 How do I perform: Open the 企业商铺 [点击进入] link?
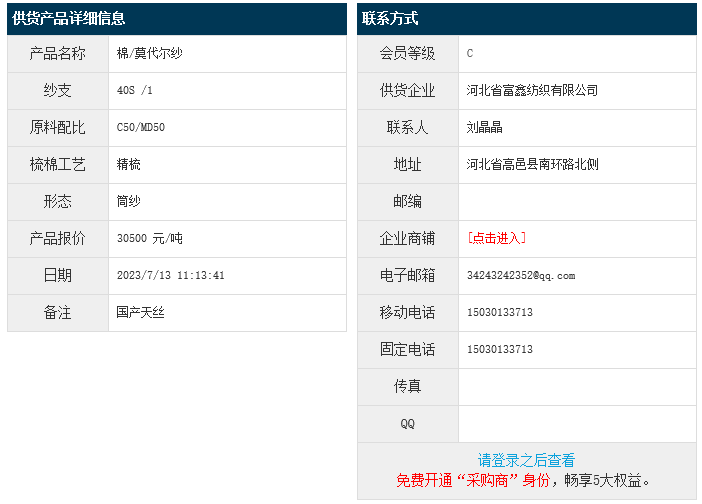[x=496, y=238]
